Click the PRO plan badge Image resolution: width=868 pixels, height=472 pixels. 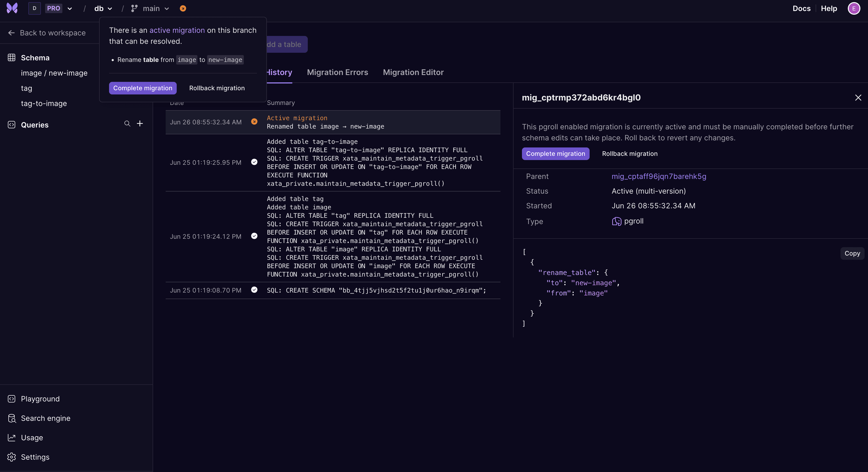point(53,8)
